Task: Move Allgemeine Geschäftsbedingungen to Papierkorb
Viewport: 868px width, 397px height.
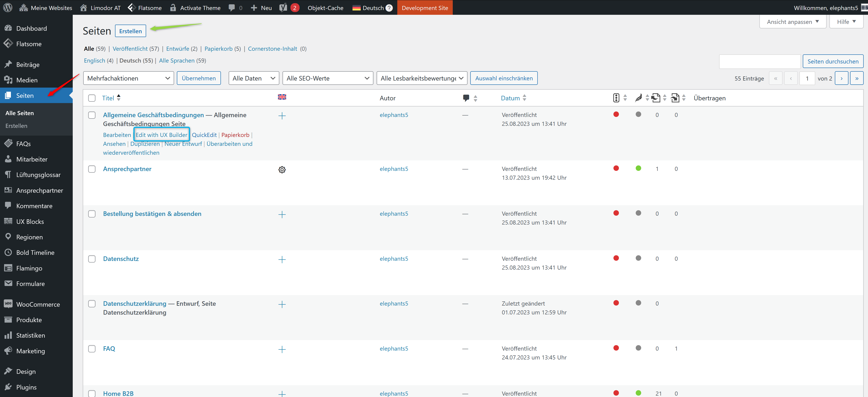Action: click(235, 135)
